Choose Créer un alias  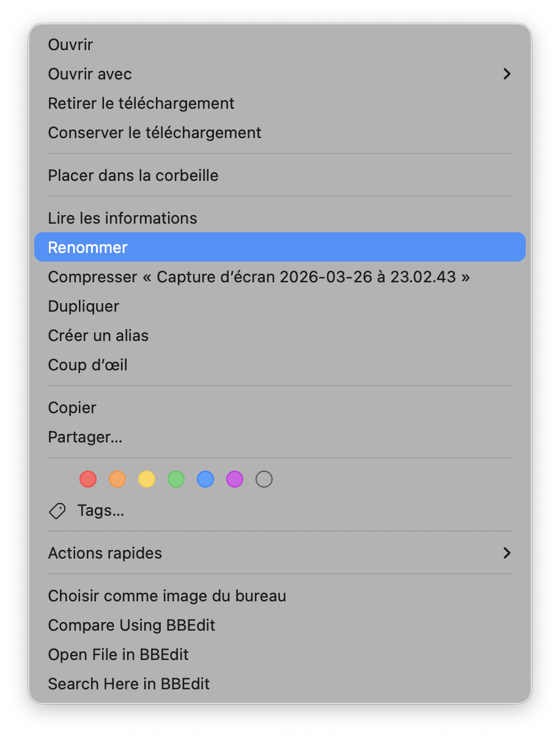[98, 335]
